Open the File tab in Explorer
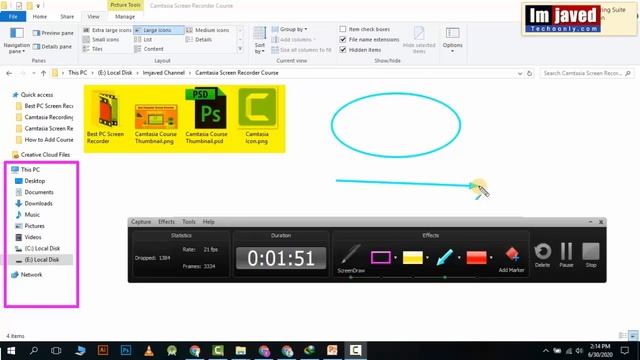The height and width of the screenshot is (360, 640). coord(13,17)
